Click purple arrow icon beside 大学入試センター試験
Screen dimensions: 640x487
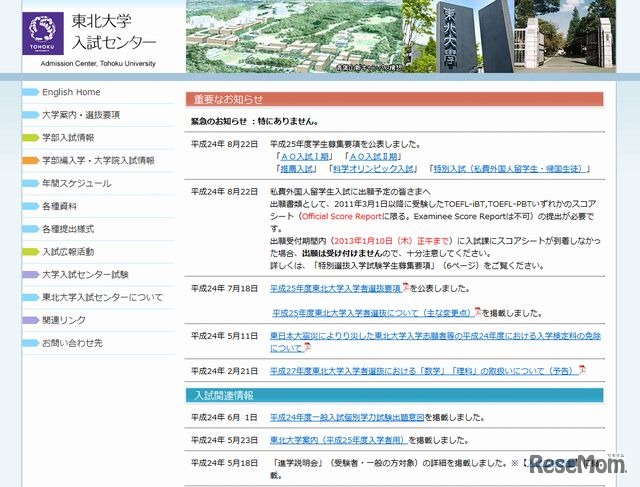coord(31,275)
